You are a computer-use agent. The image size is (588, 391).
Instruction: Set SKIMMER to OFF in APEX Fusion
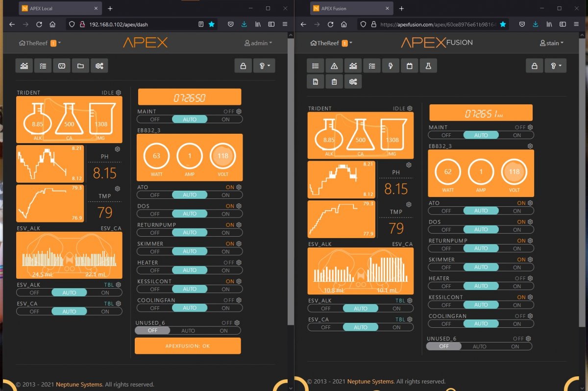tap(446, 267)
